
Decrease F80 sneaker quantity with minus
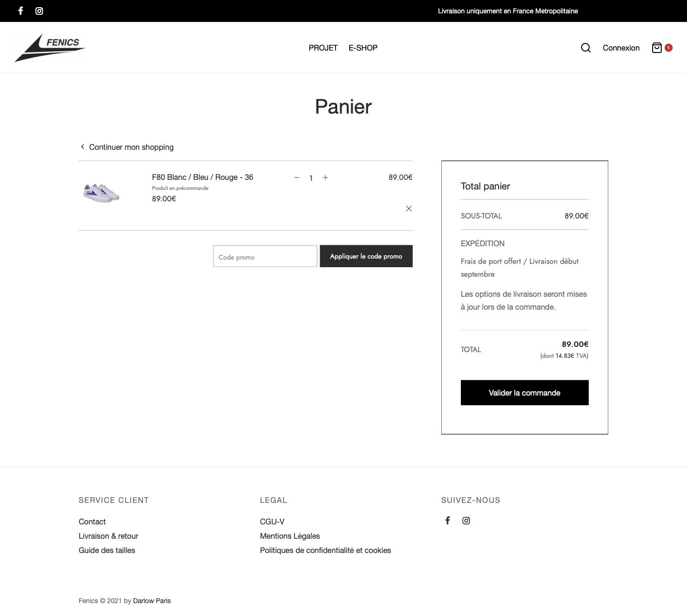pos(297,177)
